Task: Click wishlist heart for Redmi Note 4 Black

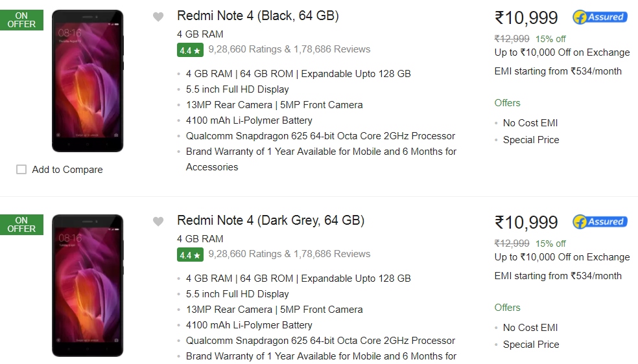Action: click(x=158, y=17)
